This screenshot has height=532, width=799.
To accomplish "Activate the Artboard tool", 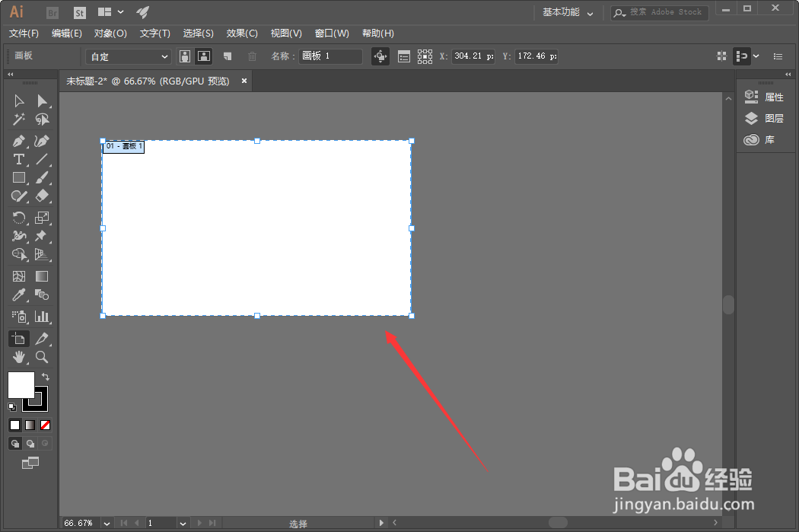I will 19,339.
